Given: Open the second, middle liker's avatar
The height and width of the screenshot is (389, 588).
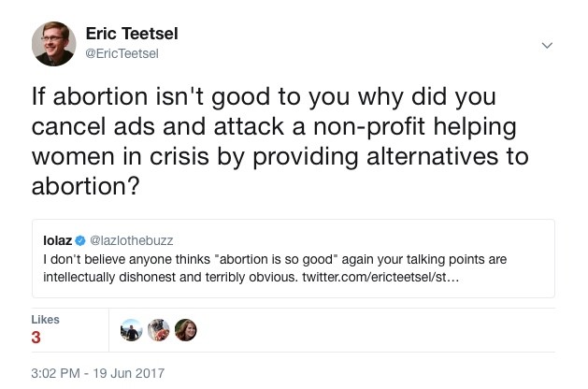Looking at the screenshot, I should [x=159, y=329].
